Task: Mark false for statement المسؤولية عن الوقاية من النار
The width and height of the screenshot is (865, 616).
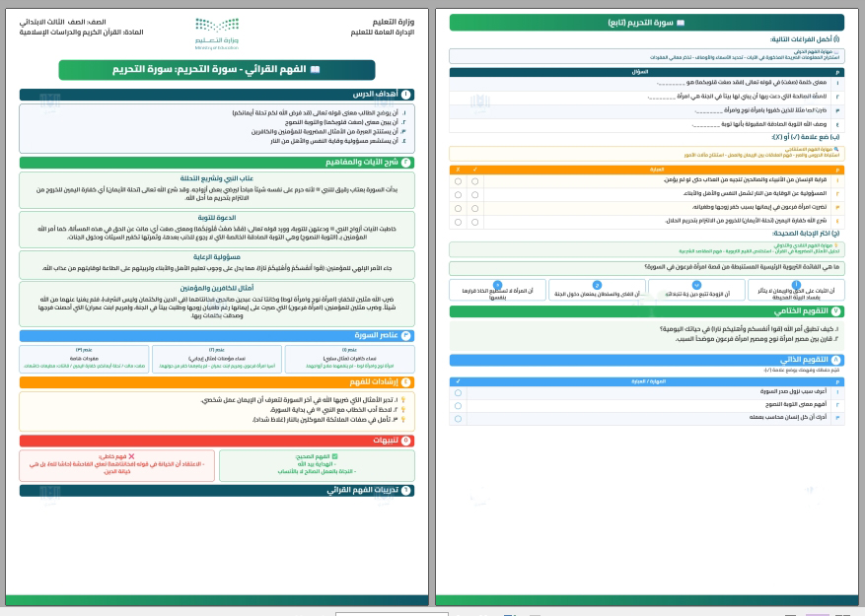Action: point(458,195)
